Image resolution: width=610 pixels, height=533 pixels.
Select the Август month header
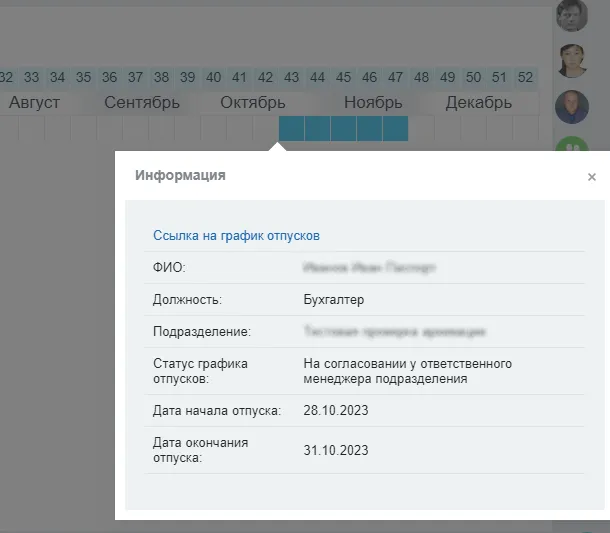click(x=35, y=102)
